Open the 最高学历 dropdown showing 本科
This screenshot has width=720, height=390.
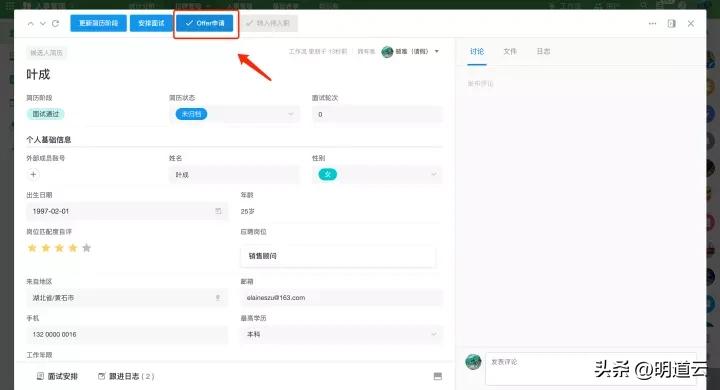point(342,334)
